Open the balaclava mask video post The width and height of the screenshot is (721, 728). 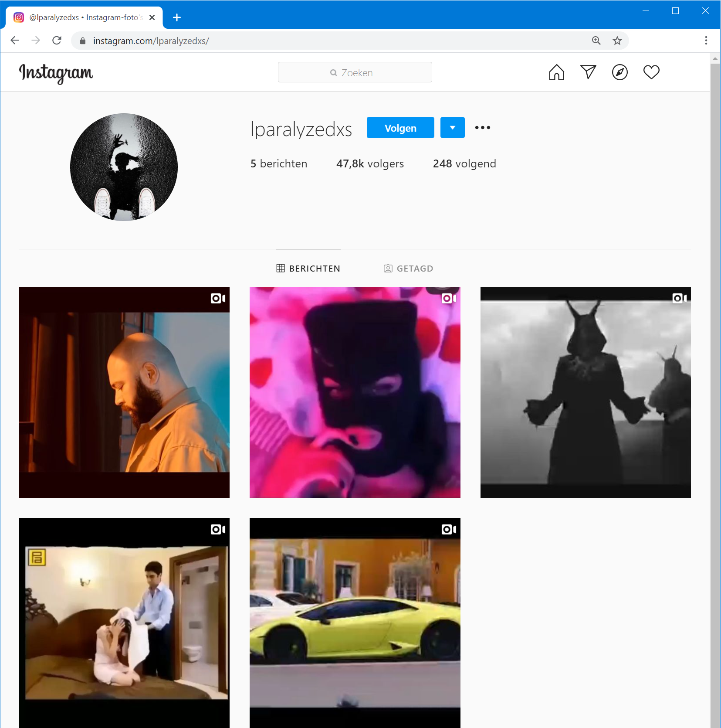355,392
